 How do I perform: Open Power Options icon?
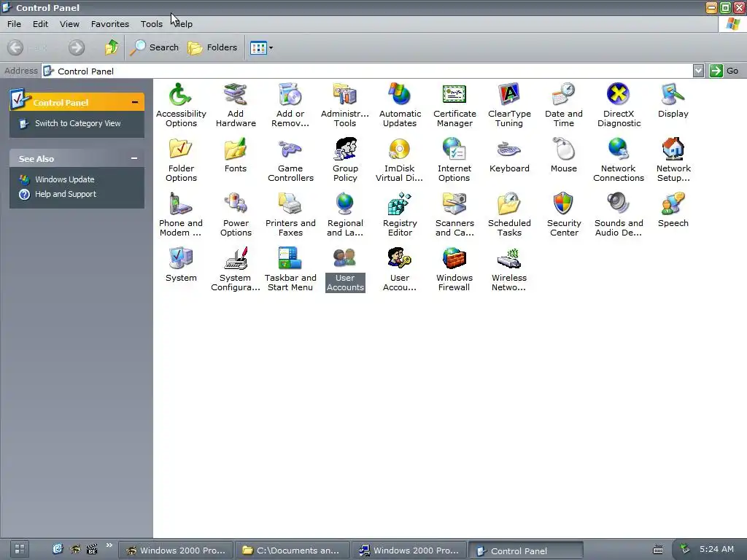(x=236, y=214)
